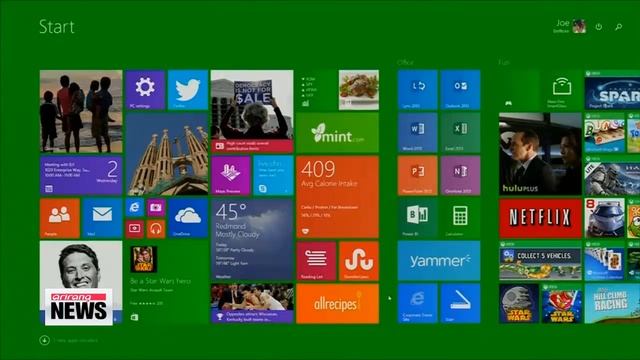
Task: Launch the Hill Climb Racing tile
Action: click(x=612, y=303)
